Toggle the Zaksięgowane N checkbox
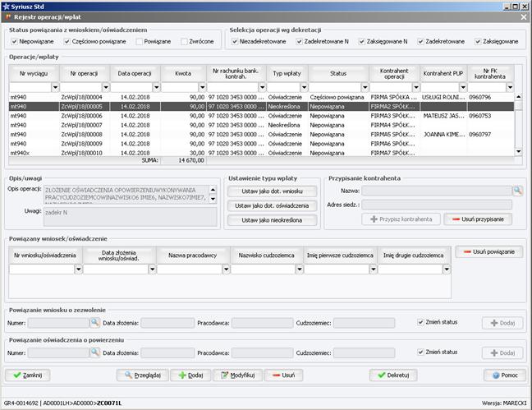Viewport: 532px width, 410px height. [362, 41]
